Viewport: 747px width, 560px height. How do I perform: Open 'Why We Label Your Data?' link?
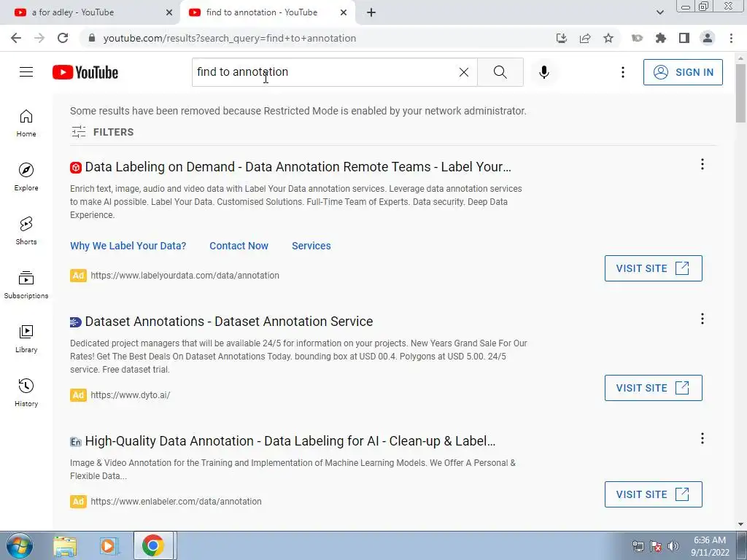[128, 246]
